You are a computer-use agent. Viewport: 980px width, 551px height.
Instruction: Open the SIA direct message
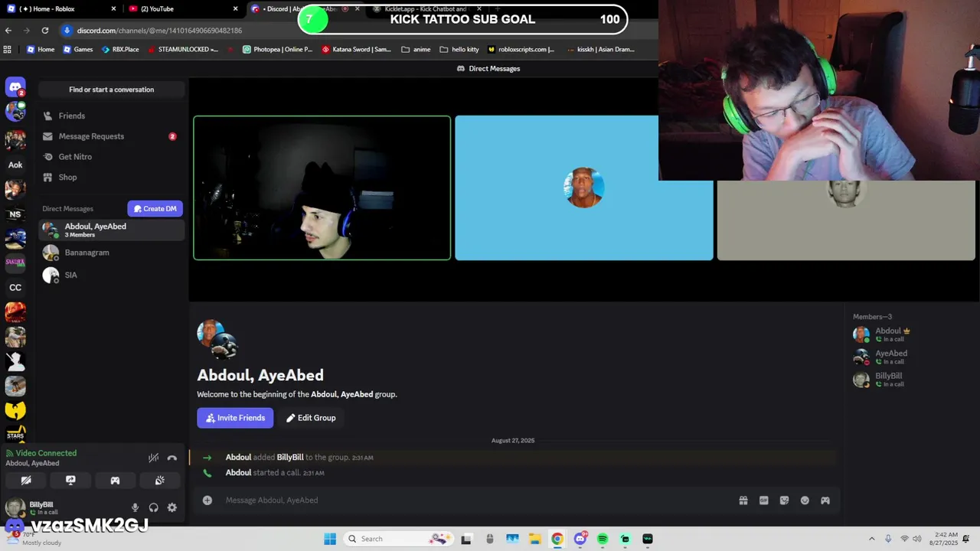pyautogui.click(x=111, y=275)
